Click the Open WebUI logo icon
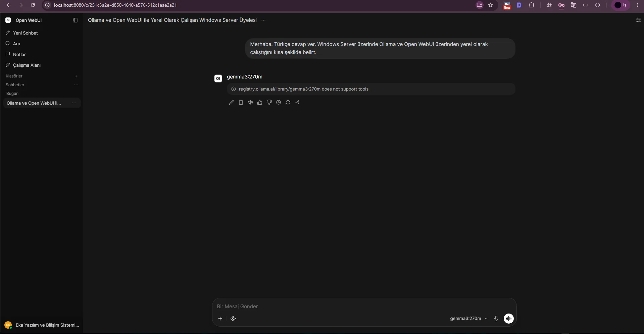644x334 pixels. tap(8, 20)
